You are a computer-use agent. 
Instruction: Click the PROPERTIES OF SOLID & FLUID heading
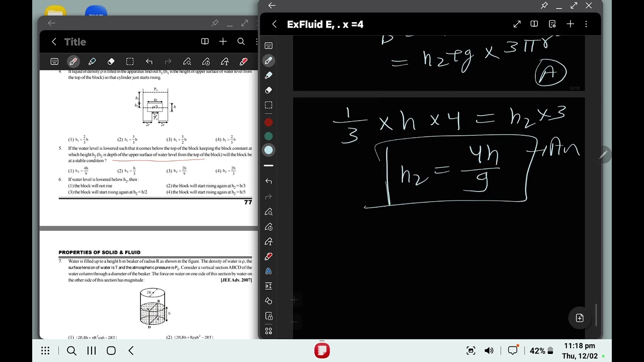pos(100,252)
